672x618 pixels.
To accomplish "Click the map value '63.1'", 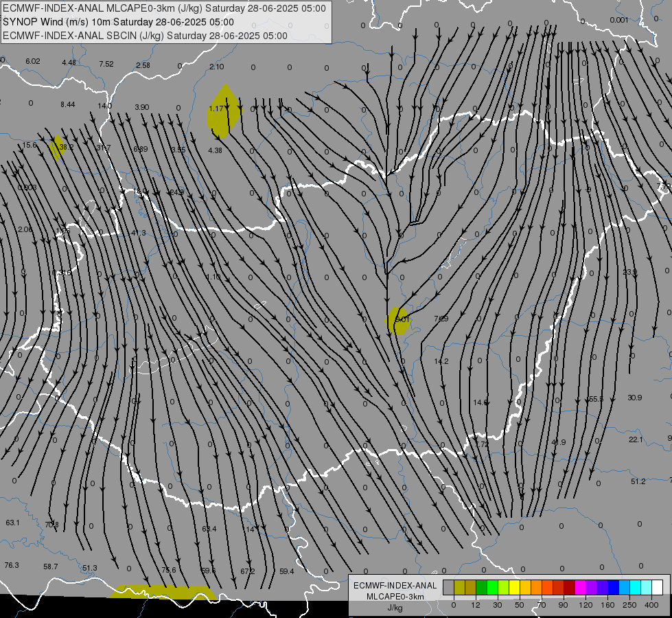I will coord(12,523).
